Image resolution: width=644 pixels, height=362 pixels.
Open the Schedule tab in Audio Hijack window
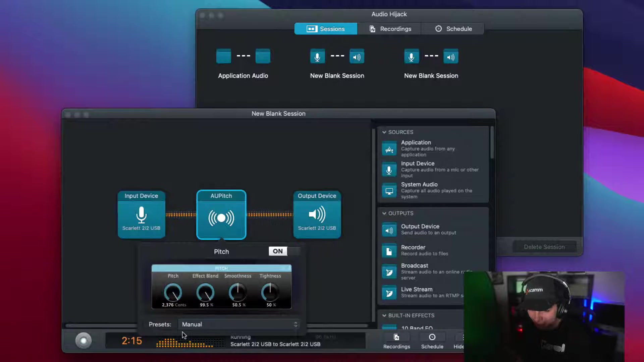tap(453, 29)
